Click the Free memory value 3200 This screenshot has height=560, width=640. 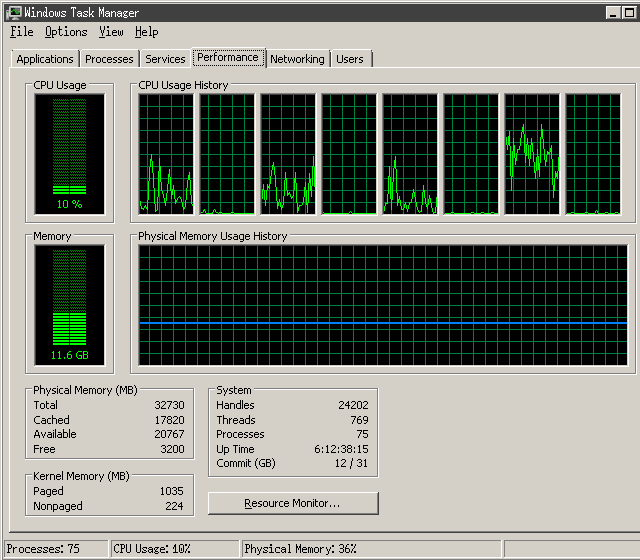(x=172, y=449)
